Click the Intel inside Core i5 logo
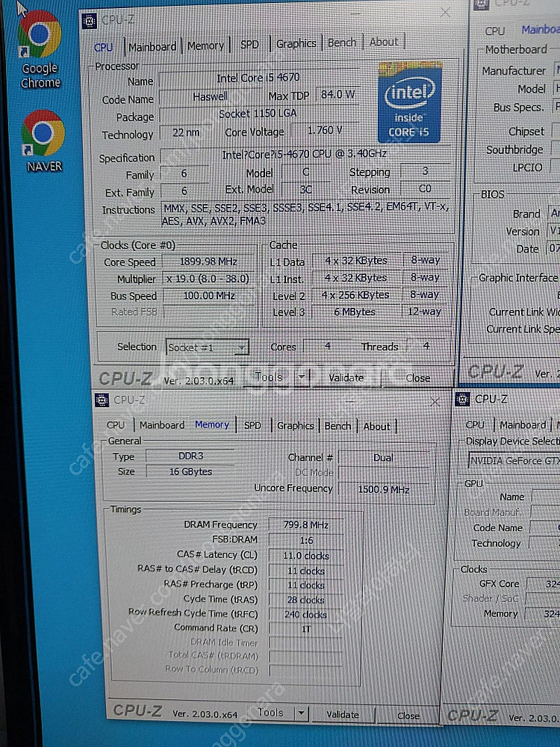This screenshot has width=560, height=747. 409,103
